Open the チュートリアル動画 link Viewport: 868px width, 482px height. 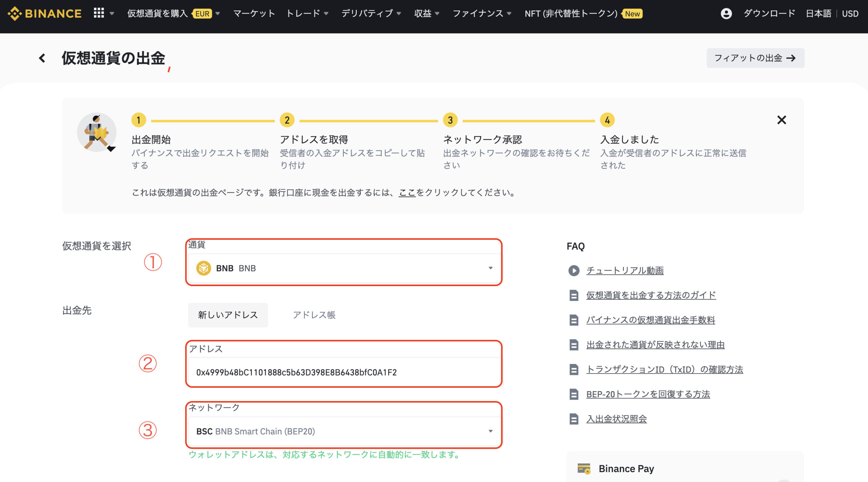click(x=625, y=270)
